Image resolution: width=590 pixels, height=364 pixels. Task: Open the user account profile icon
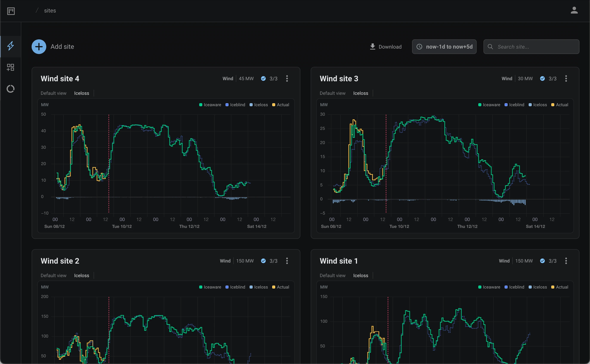pos(574,10)
